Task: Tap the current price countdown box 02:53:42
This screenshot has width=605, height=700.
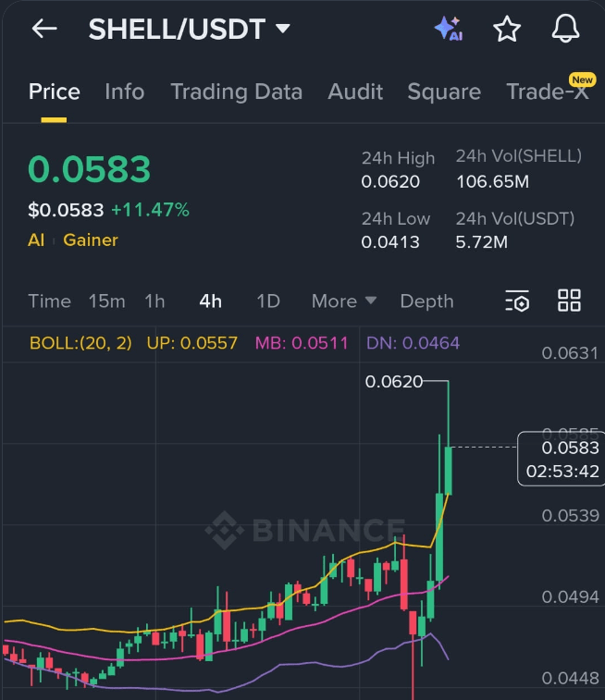Action: 562,459
